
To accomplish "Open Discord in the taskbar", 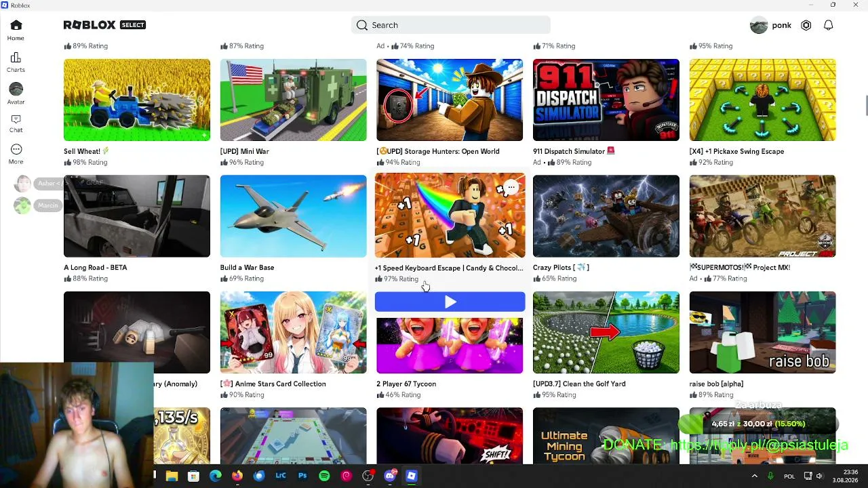I will point(389,476).
